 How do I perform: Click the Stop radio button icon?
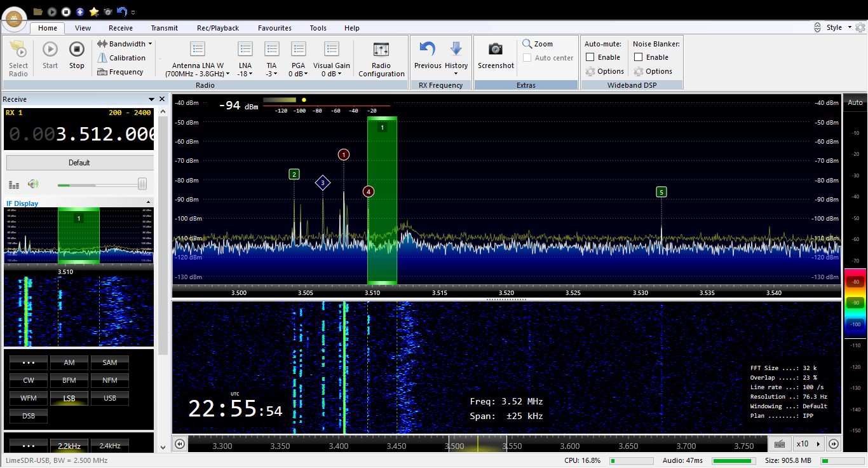tap(76, 50)
